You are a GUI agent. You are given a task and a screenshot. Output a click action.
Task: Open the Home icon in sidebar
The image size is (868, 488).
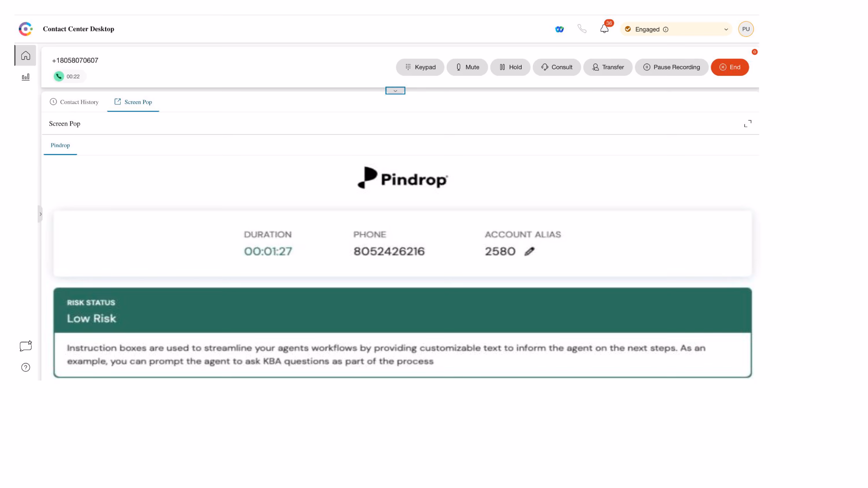coord(26,56)
